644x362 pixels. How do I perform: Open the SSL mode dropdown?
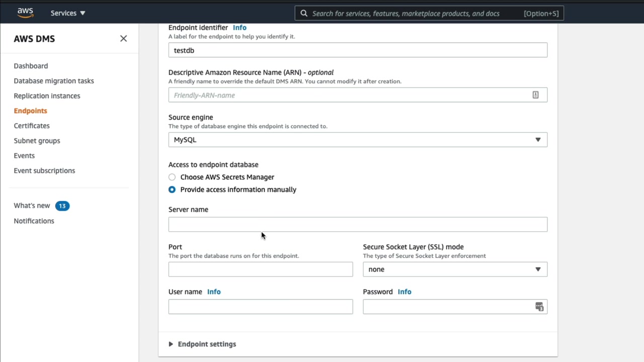[x=455, y=269]
